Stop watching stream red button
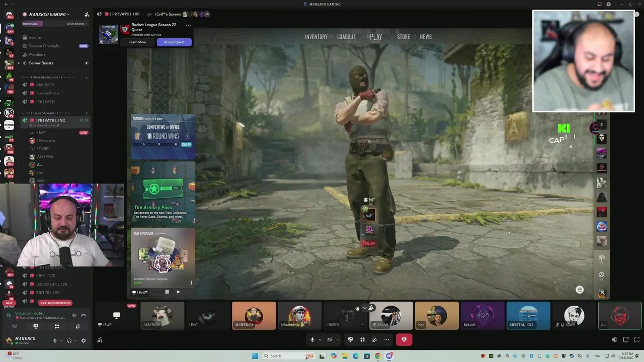Screen dimensions: 644x362 (404, 339)
